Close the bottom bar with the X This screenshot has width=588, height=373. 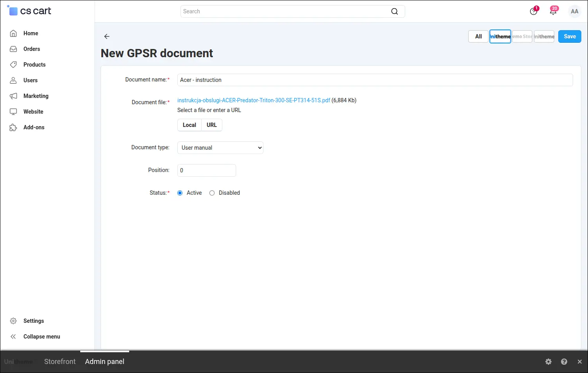pyautogui.click(x=580, y=362)
